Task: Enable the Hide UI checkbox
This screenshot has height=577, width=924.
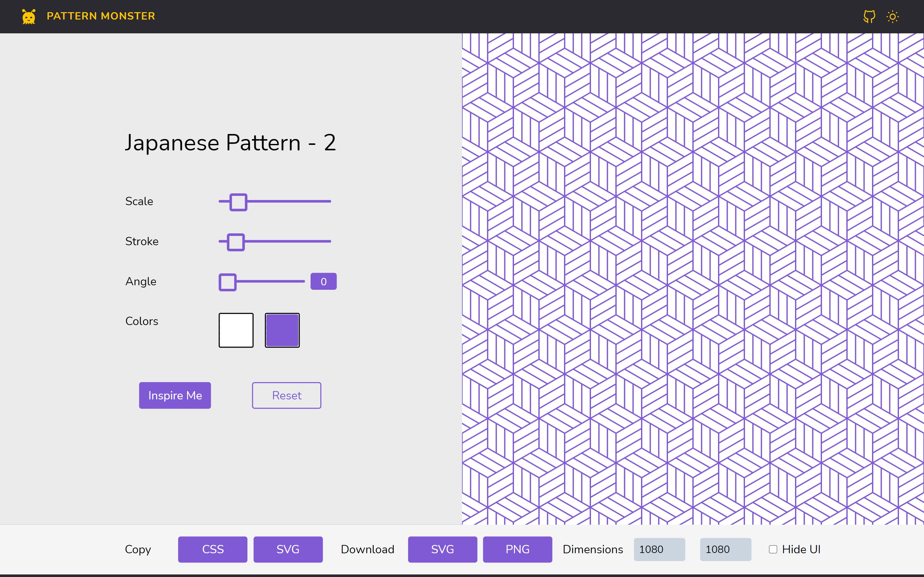Action: click(x=773, y=549)
